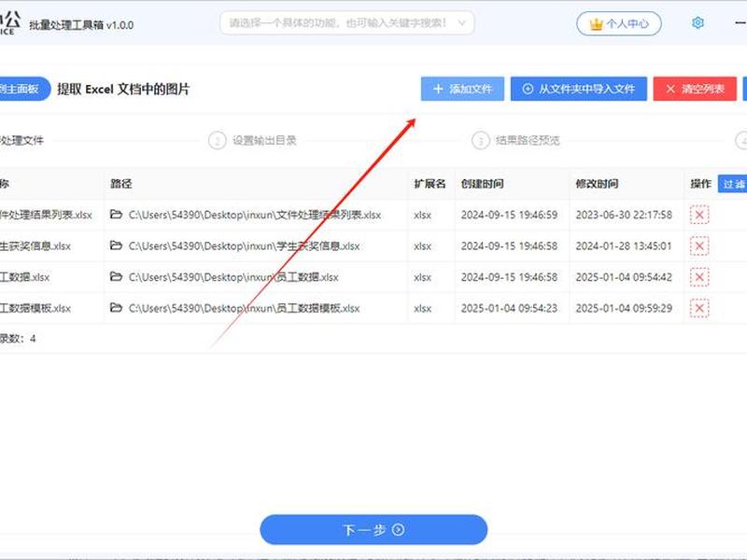Select path ending 员工数据模板.xlsx
The image size is (747, 560).
coord(244,308)
